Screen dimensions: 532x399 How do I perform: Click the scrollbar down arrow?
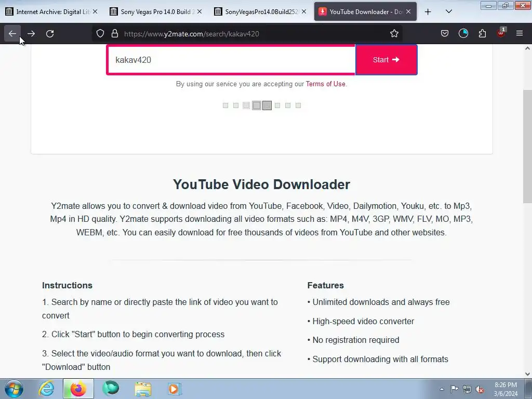[x=527, y=374]
